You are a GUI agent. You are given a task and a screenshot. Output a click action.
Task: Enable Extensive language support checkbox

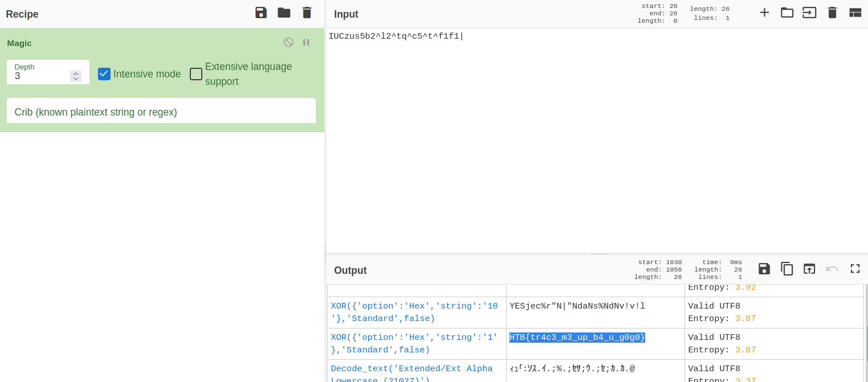(x=196, y=74)
